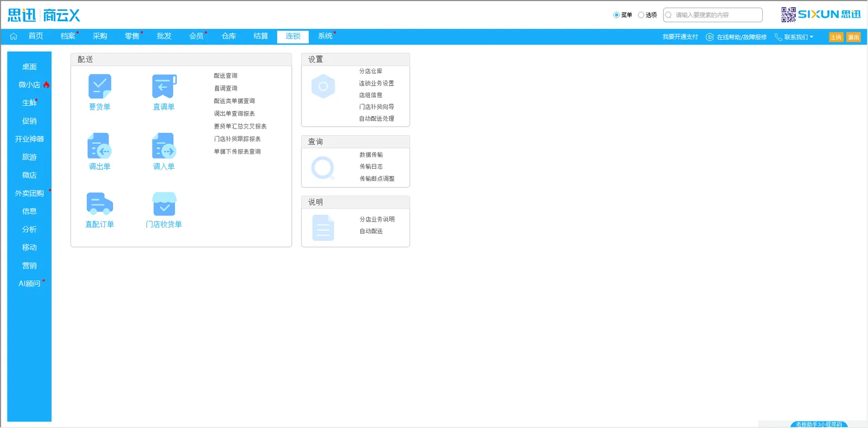The width and height of the screenshot is (868, 428).
Task: Open the 配送查询 report link
Action: point(226,76)
